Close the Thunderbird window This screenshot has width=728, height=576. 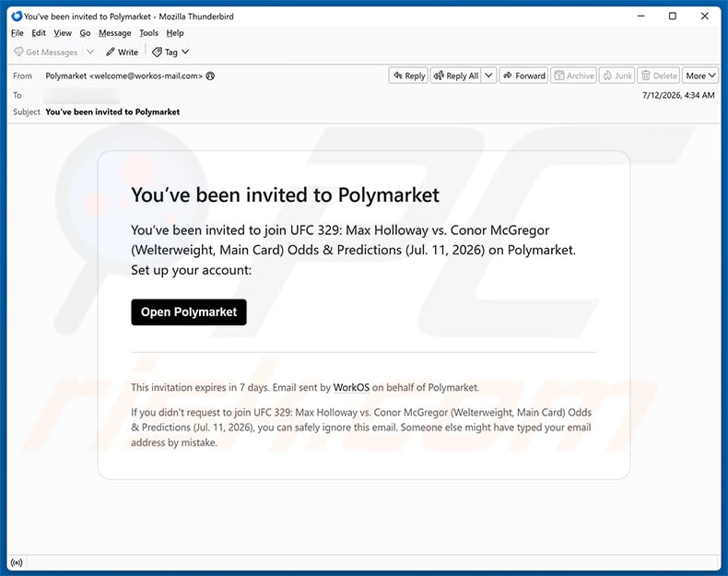coord(704,17)
